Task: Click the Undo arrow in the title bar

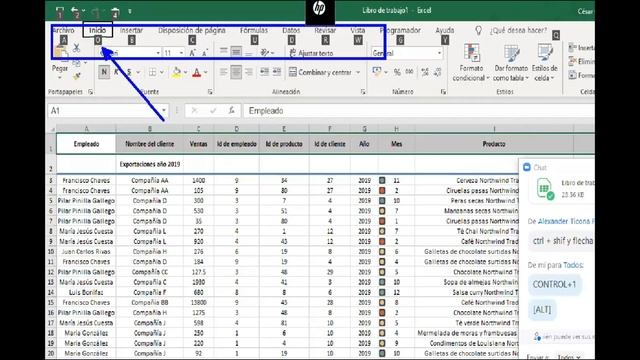Action: 75,11
